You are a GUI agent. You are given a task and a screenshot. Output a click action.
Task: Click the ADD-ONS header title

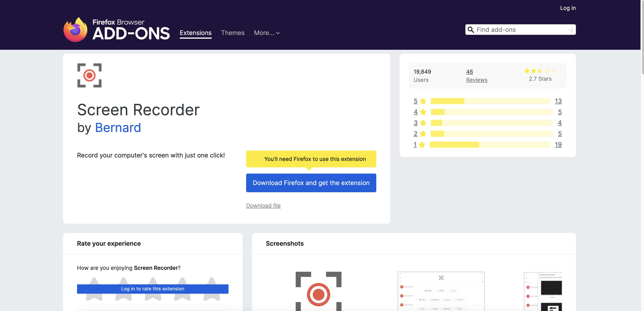tap(131, 33)
